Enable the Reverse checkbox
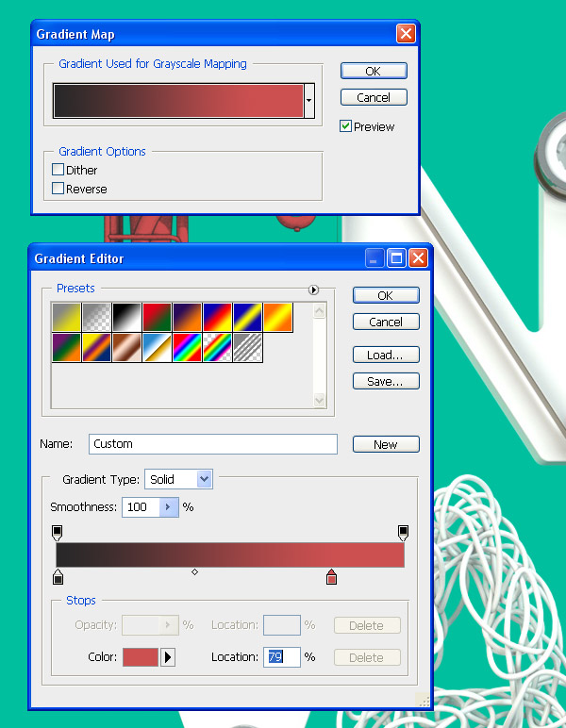Viewport: 566px width, 728px height. click(58, 188)
